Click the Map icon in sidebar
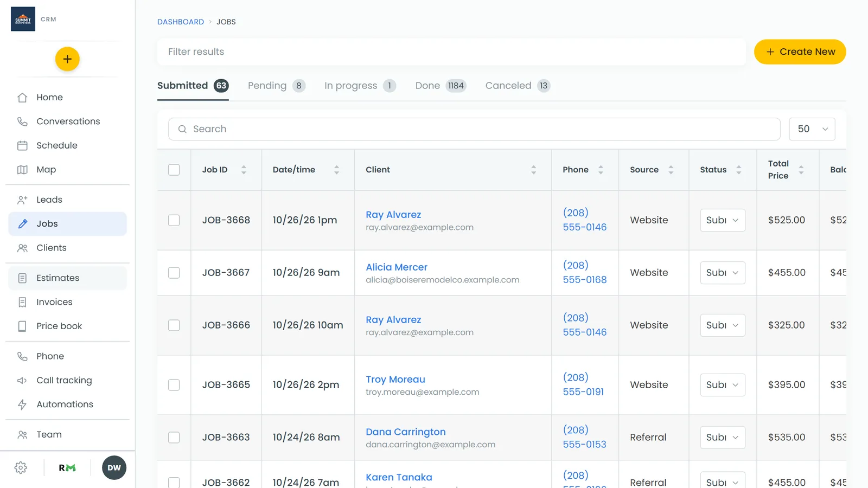Viewport: 868px width, 488px height. (x=22, y=170)
